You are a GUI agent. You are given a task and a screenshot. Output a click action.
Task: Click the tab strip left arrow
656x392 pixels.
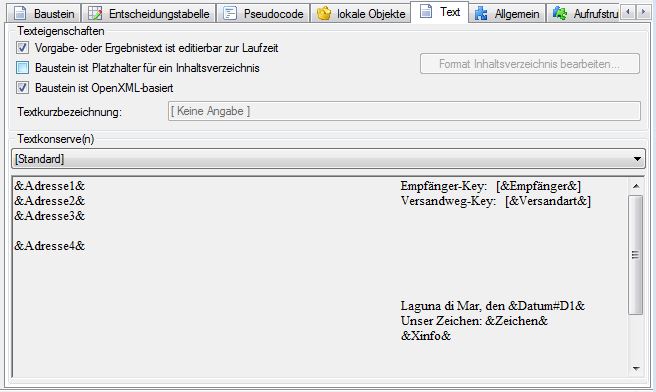coord(628,12)
